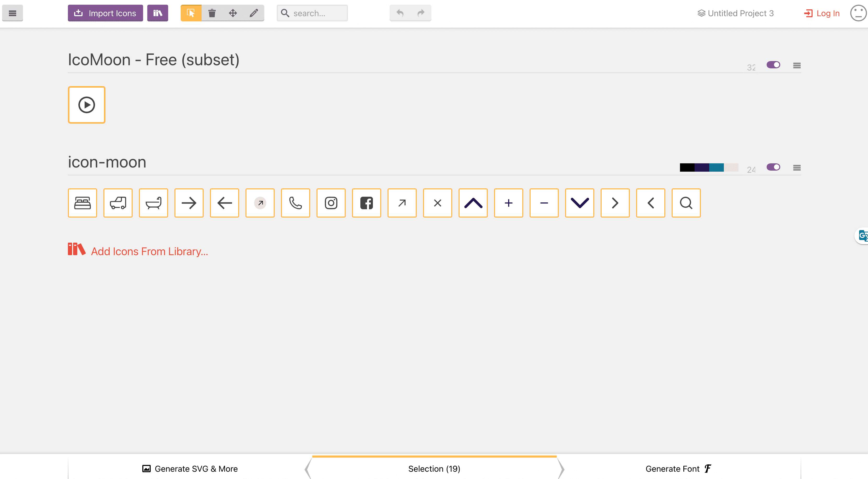Screen dimensions: 868x479
Task: Select the right arrow icon
Action: [189, 203]
